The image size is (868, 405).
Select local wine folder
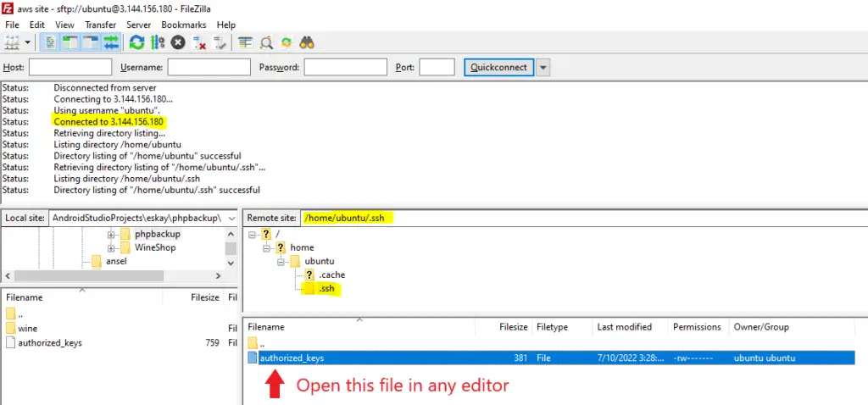(x=28, y=329)
